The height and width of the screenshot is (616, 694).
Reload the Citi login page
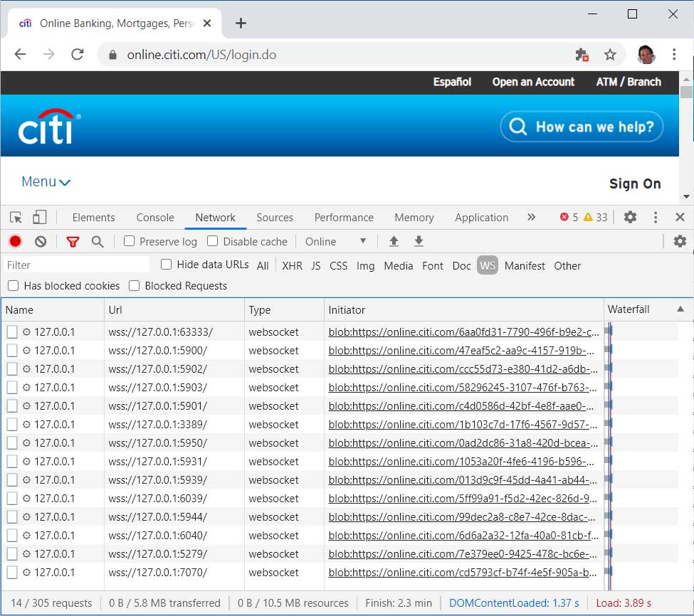78,54
